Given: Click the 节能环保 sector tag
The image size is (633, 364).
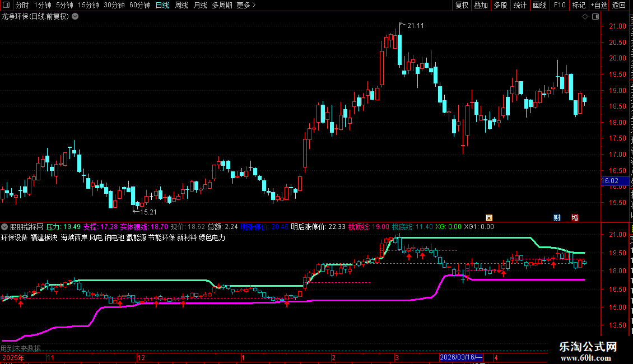Looking at the screenshot, I should coord(161,237).
